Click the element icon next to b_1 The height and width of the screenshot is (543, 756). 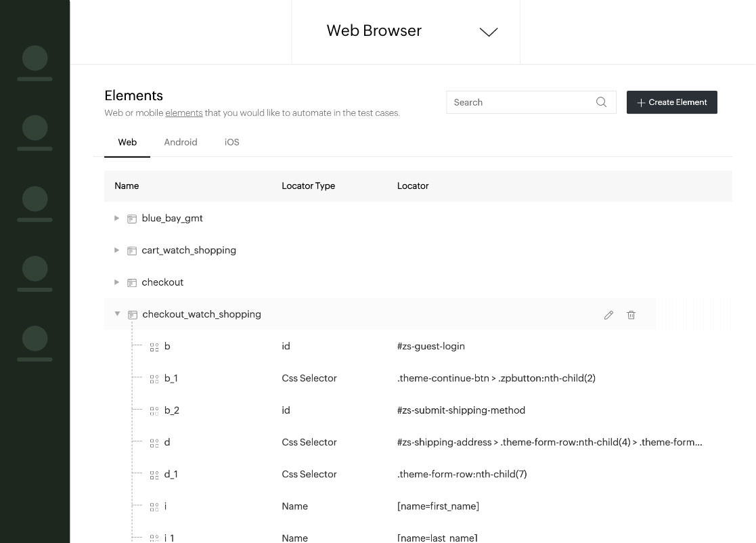click(154, 379)
